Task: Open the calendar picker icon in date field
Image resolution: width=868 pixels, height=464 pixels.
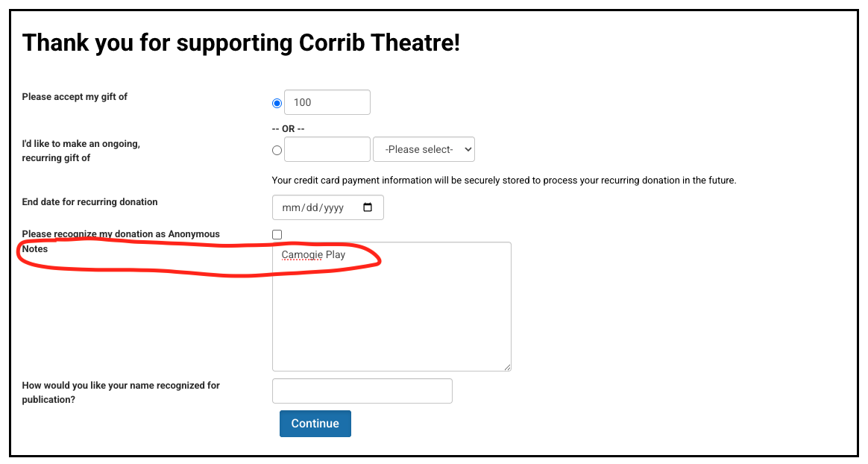Action: 368,207
